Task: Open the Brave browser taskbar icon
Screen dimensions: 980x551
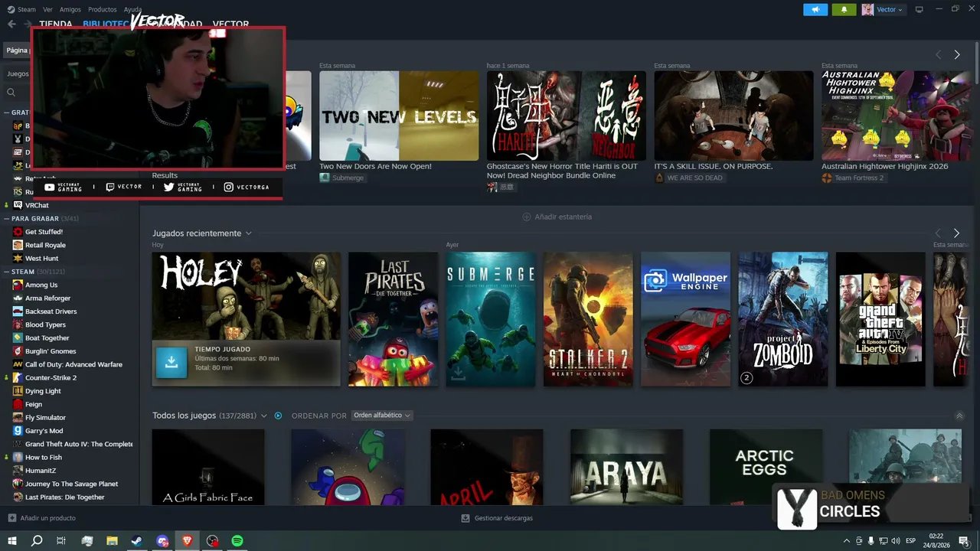Action: 188,541
